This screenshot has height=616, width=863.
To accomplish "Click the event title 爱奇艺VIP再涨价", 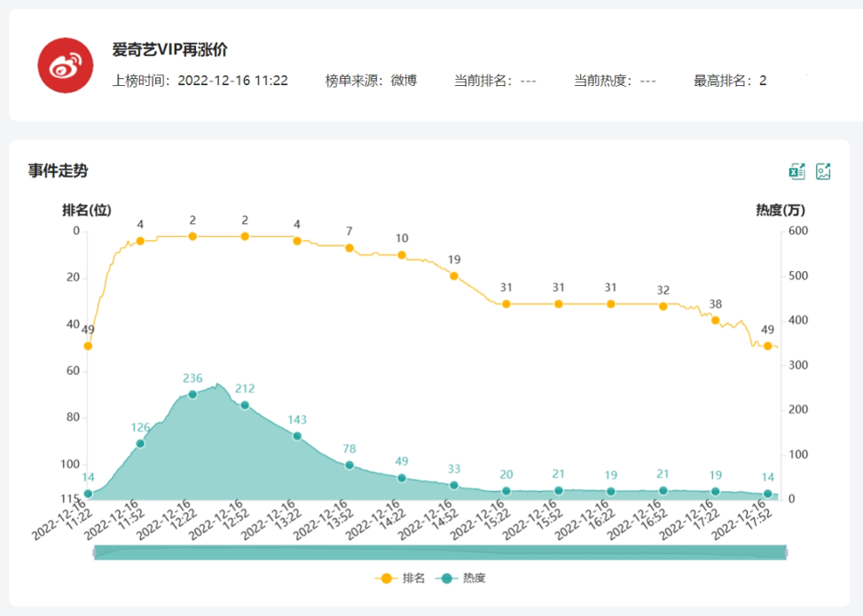I will (169, 51).
